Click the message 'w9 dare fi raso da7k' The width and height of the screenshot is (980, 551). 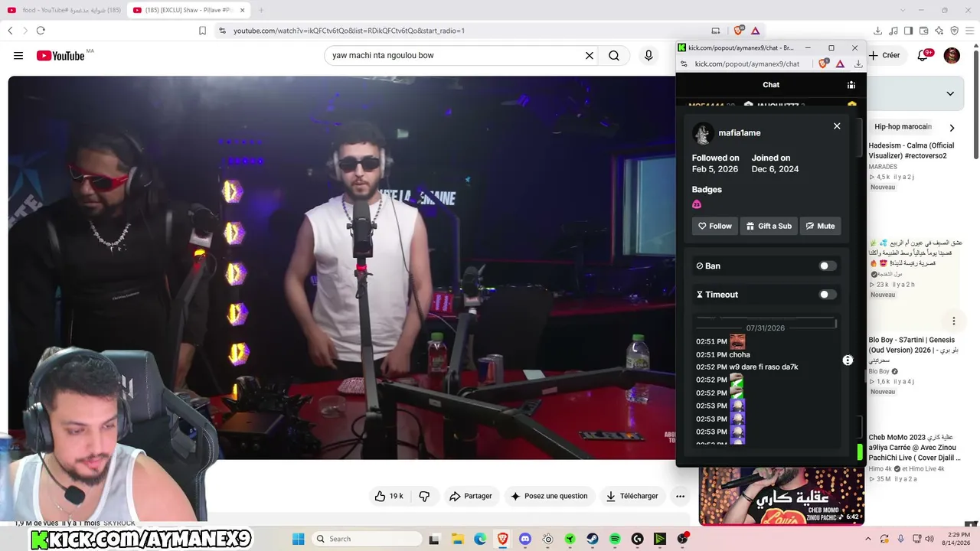763,367
